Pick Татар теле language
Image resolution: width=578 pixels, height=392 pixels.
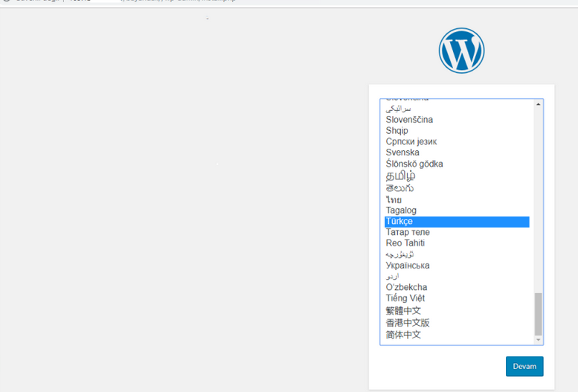(x=457, y=232)
